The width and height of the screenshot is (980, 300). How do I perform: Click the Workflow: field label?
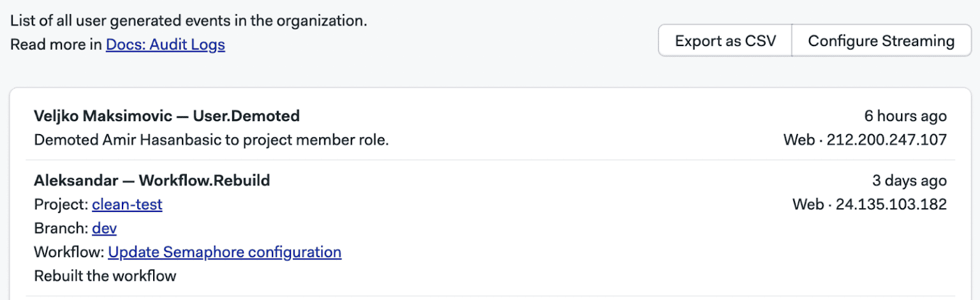(69, 252)
